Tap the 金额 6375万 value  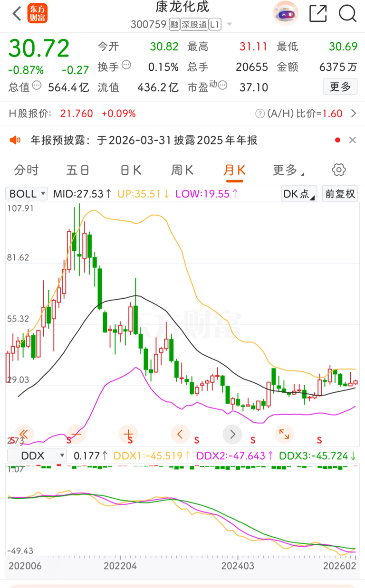click(338, 67)
